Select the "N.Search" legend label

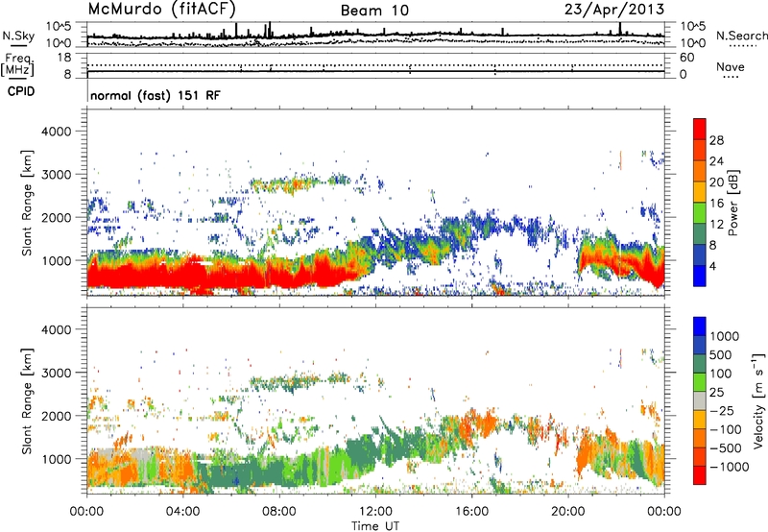click(741, 36)
